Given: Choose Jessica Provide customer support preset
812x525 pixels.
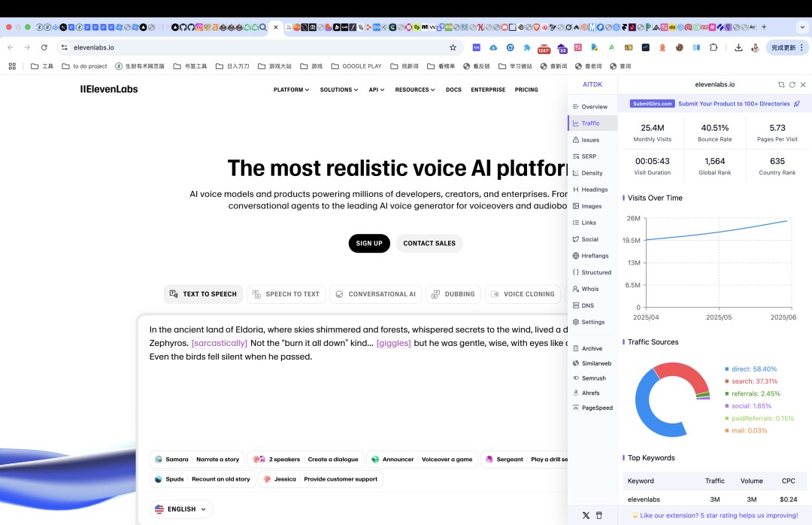Looking at the screenshot, I should click(x=320, y=479).
